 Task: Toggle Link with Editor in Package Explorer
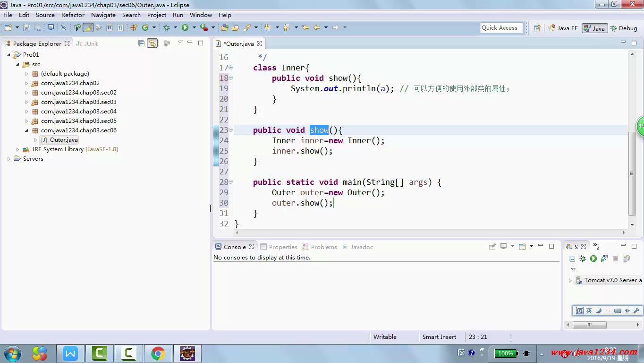point(152,43)
